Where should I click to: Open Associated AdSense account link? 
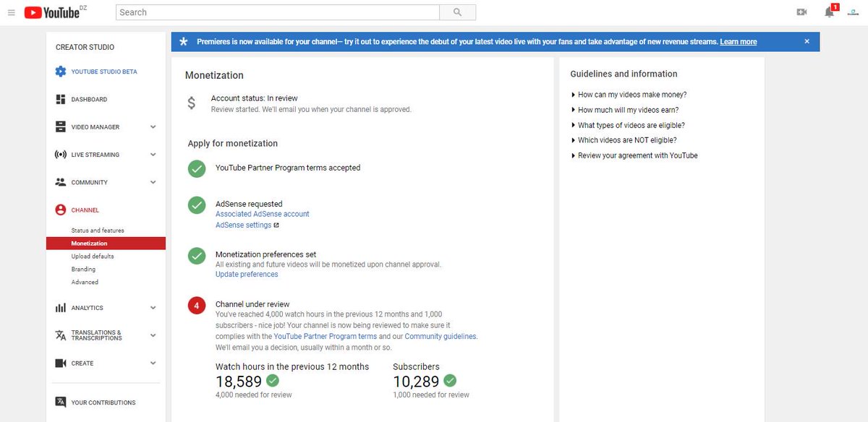point(263,215)
